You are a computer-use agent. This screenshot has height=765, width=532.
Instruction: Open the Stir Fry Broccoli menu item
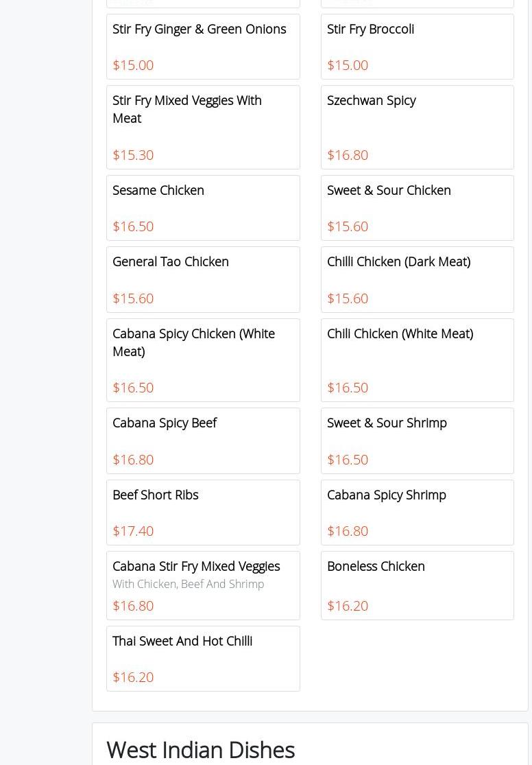[x=370, y=30]
